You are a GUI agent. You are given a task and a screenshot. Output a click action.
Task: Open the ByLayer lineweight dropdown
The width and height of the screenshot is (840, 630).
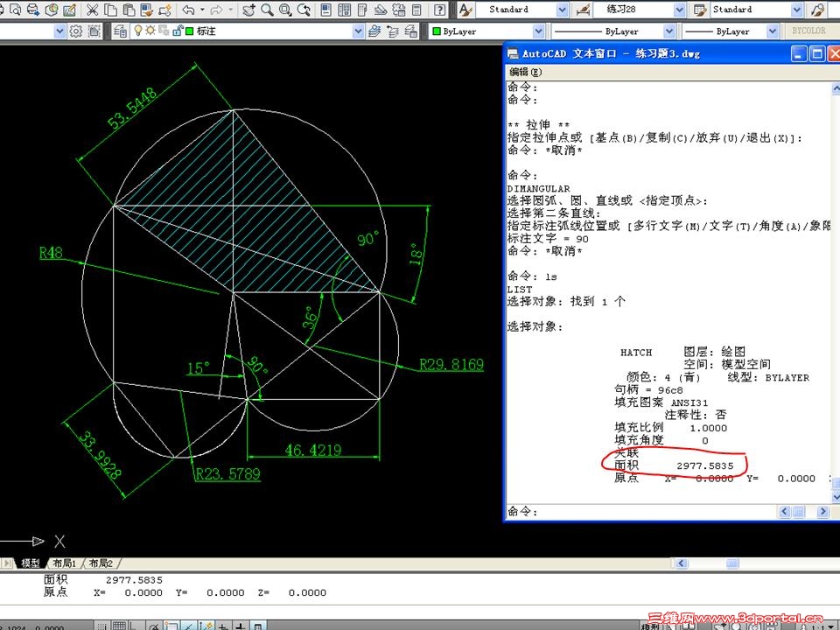tap(772, 31)
